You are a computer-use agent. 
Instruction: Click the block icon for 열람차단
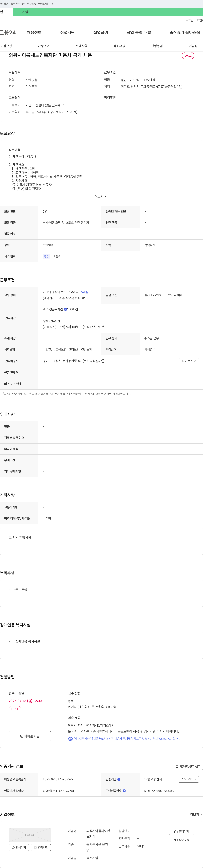click(x=35, y=847)
